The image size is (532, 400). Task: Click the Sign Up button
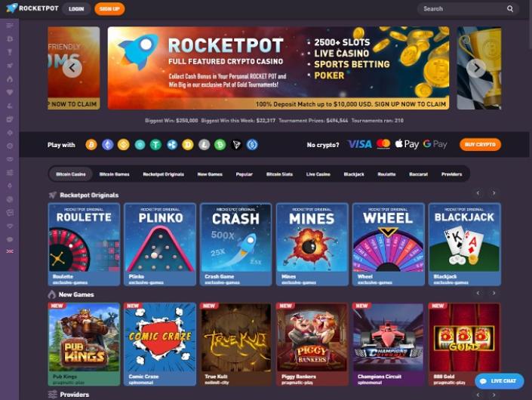109,9
